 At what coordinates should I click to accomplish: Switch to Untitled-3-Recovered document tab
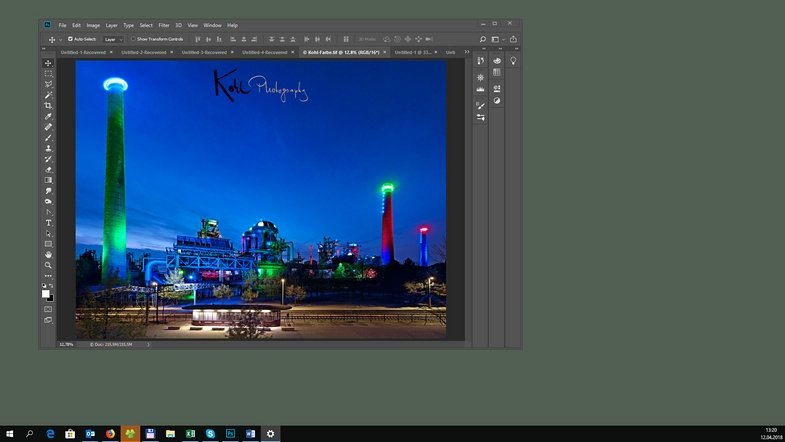click(204, 52)
